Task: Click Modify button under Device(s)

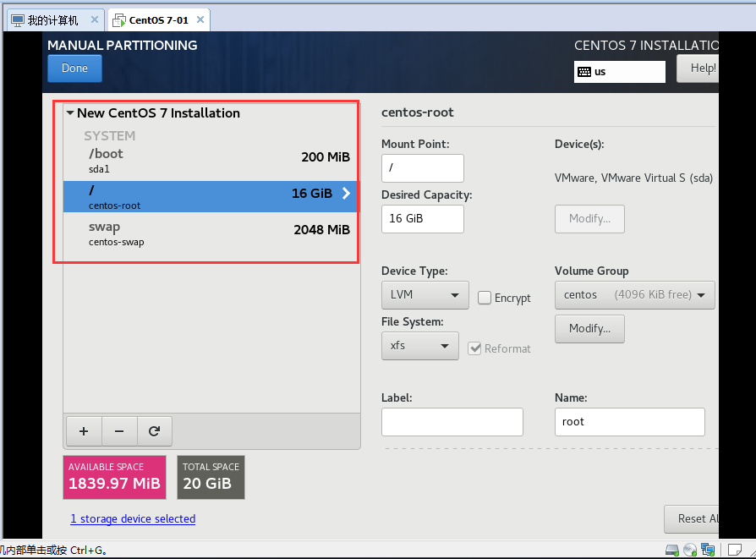Action: [589, 219]
